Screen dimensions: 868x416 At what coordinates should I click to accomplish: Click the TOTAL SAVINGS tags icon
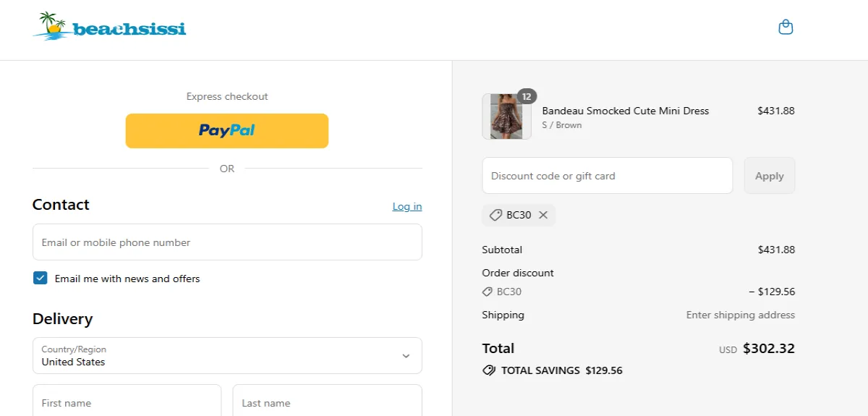[489, 370]
